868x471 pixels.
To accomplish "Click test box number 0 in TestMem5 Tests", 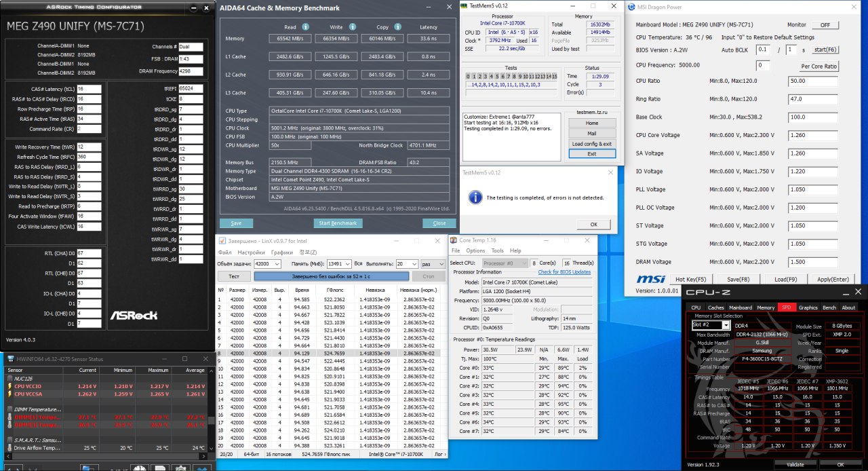I will [467, 76].
